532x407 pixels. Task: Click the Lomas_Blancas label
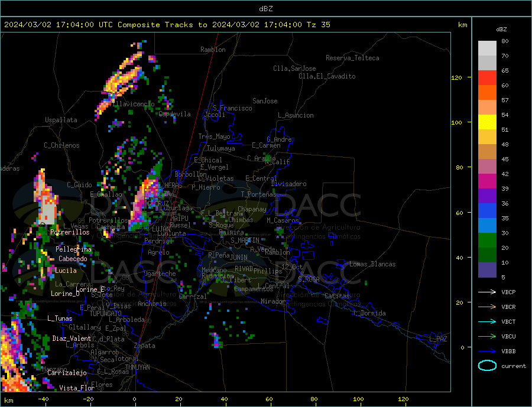click(372, 264)
